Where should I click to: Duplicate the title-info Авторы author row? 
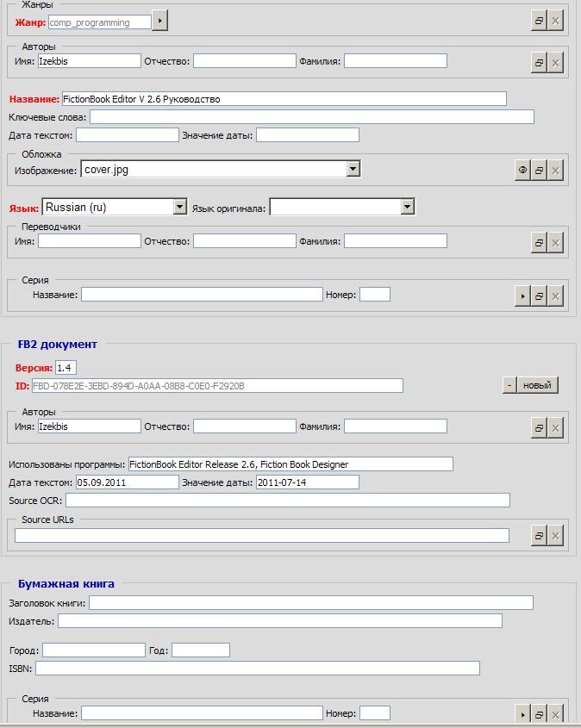click(x=539, y=62)
